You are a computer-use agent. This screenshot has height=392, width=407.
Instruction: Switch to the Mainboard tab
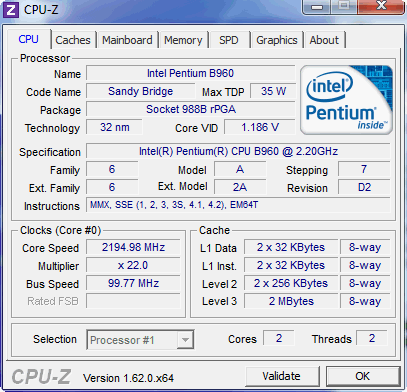(127, 40)
